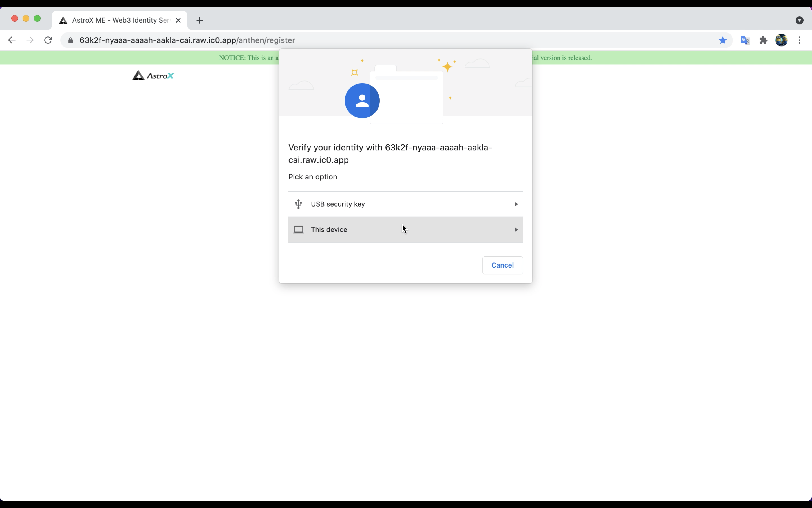The height and width of the screenshot is (508, 812).
Task: Choose the This device option
Action: click(x=406, y=230)
